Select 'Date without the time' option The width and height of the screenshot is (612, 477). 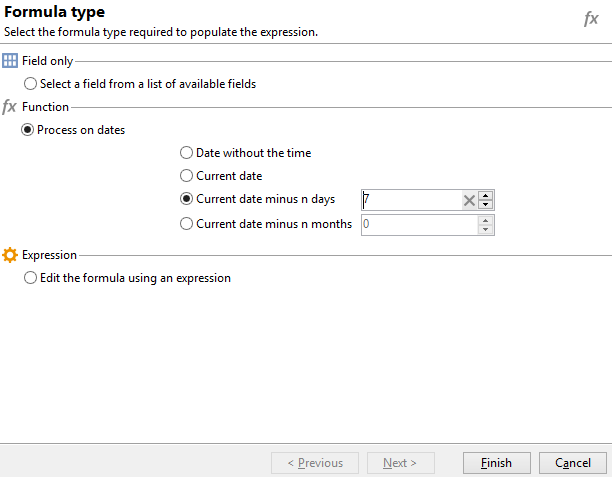187,153
